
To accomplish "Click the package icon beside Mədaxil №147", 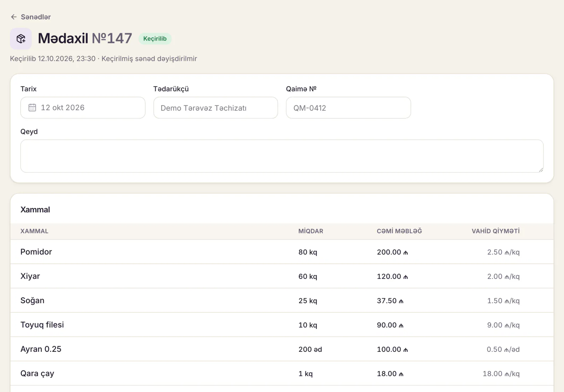I will point(21,39).
